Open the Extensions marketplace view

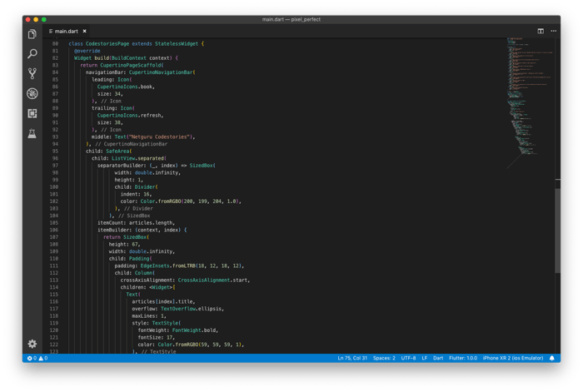tap(32, 114)
